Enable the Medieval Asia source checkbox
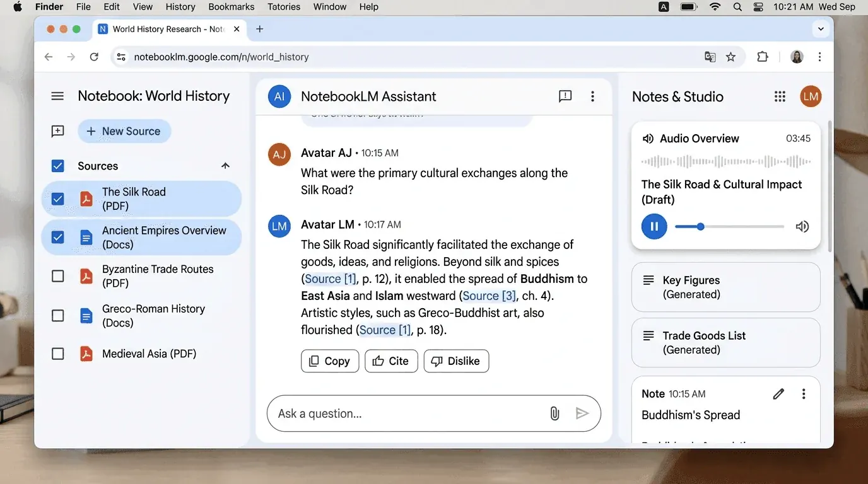 57,354
